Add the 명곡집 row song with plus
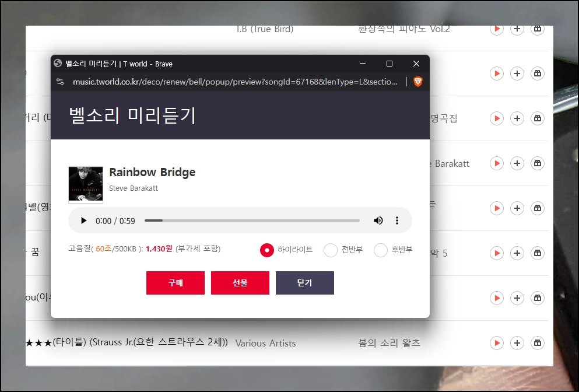Viewport: 579px width, 392px height. [x=517, y=118]
